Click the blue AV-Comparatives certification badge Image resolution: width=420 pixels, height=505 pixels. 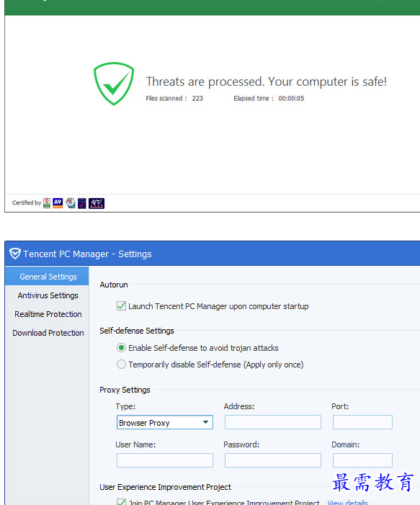pos(58,203)
